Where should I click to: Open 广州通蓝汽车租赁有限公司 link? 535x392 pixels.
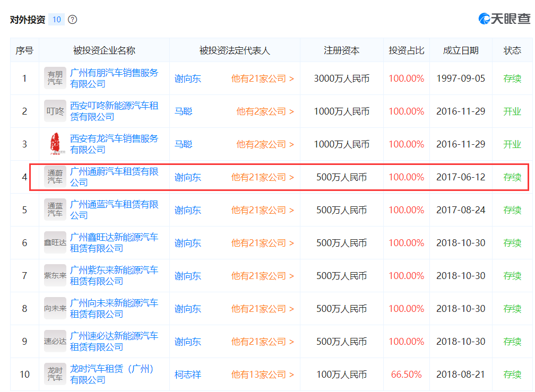click(x=114, y=210)
